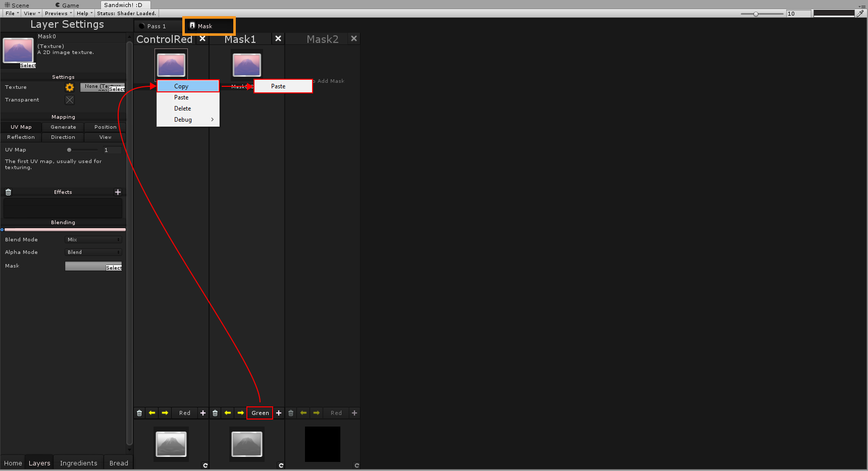868x471 pixels.
Task: Move Mask1 right with yellow arrow
Action: (x=240, y=413)
